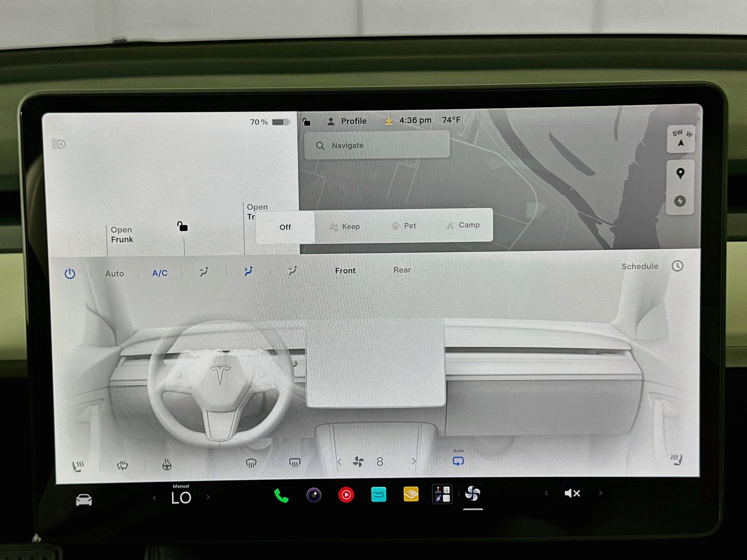Activate the wiper defrost icon
Screen dimensions: 747x560
(122, 465)
